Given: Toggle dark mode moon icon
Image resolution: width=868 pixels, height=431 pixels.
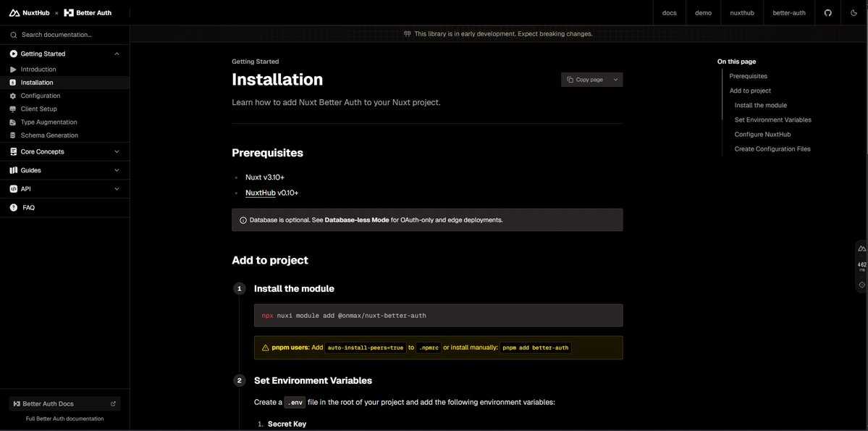Looking at the screenshot, I should (x=854, y=13).
